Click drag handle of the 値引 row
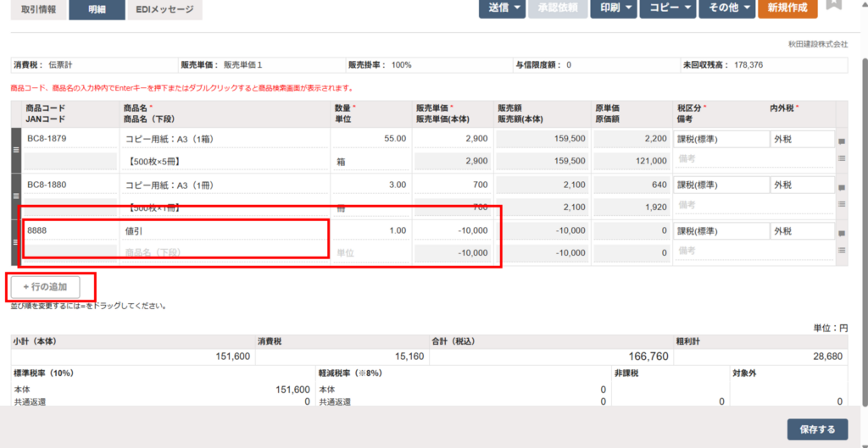The height and width of the screenshot is (448, 868). (x=14, y=241)
